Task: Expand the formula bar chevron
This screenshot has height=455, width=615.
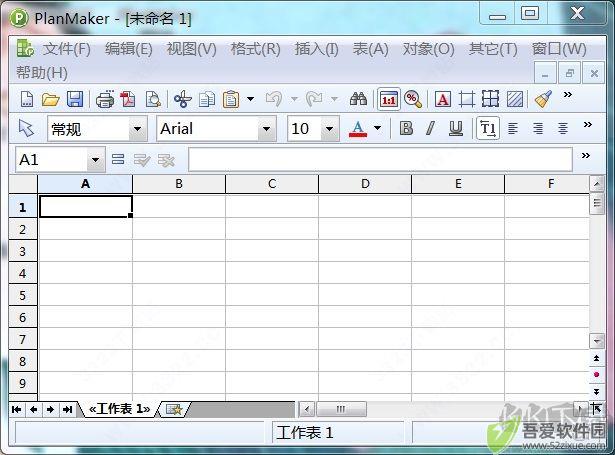Action: [x=586, y=155]
